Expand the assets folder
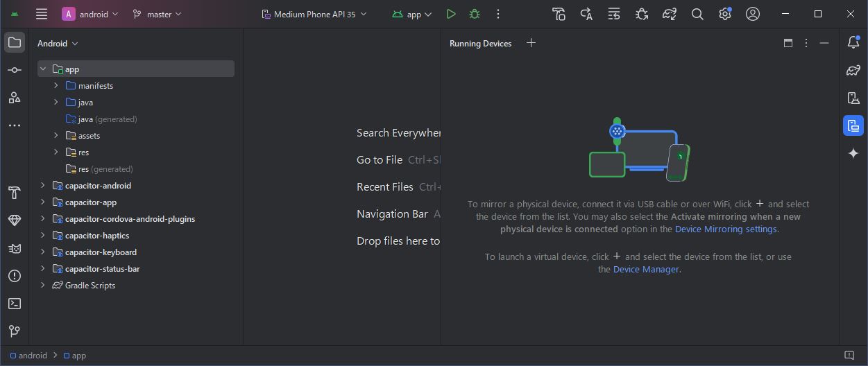 pos(56,135)
